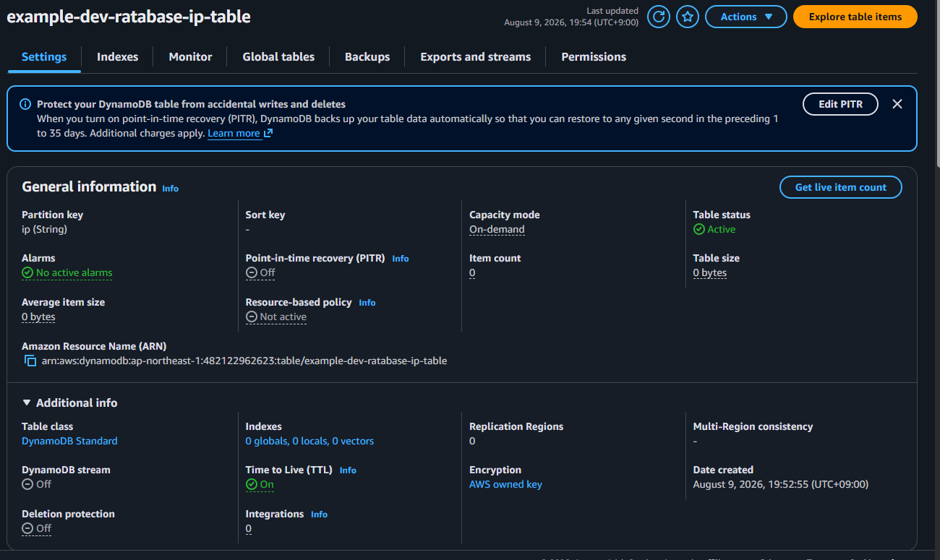Viewport: 940px width, 560px height.
Task: Click the AWS owned key link
Action: click(505, 484)
